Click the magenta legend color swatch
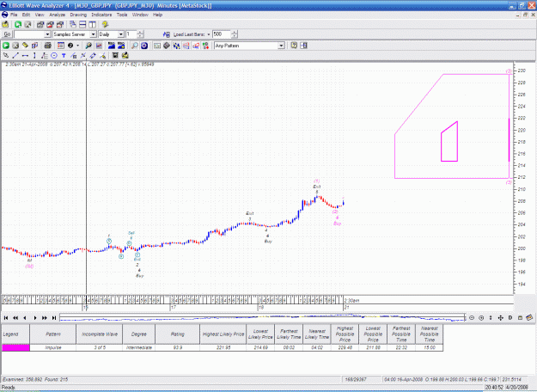The width and height of the screenshot is (537, 392). coord(15,348)
